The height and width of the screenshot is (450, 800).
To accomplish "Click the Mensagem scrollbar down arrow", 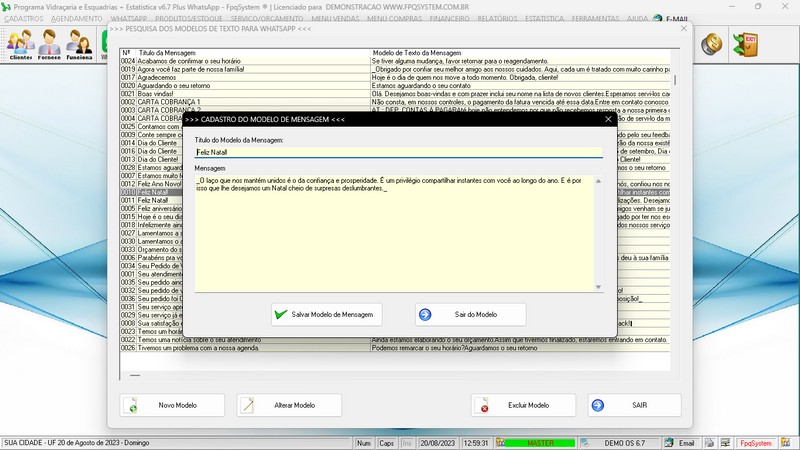I will point(598,287).
